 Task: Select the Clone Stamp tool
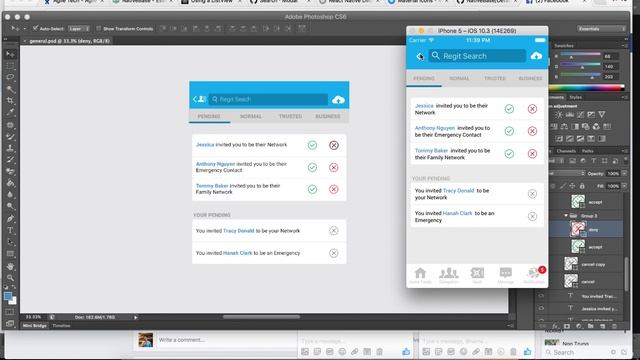coord(10,148)
